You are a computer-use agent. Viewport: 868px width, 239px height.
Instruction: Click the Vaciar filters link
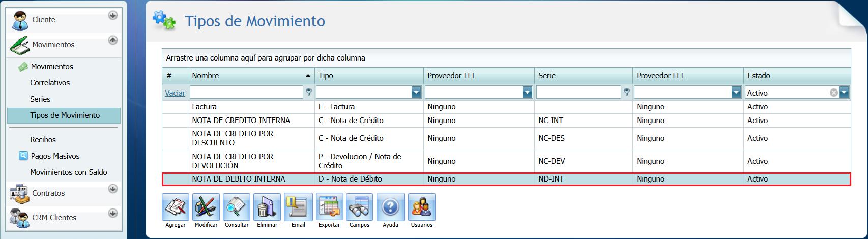(175, 93)
